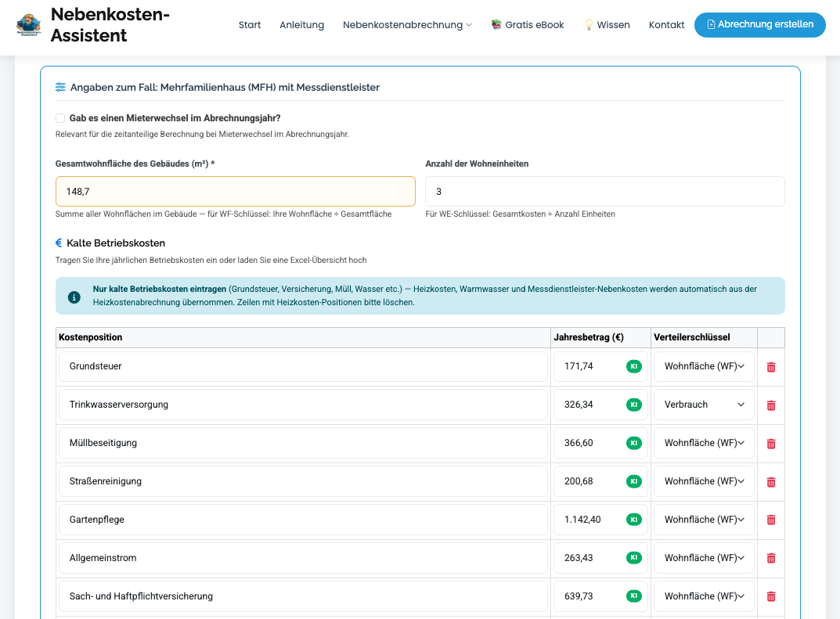Click the KI badge for Gartenpflege amount
The width and height of the screenshot is (840, 619).
pos(634,520)
